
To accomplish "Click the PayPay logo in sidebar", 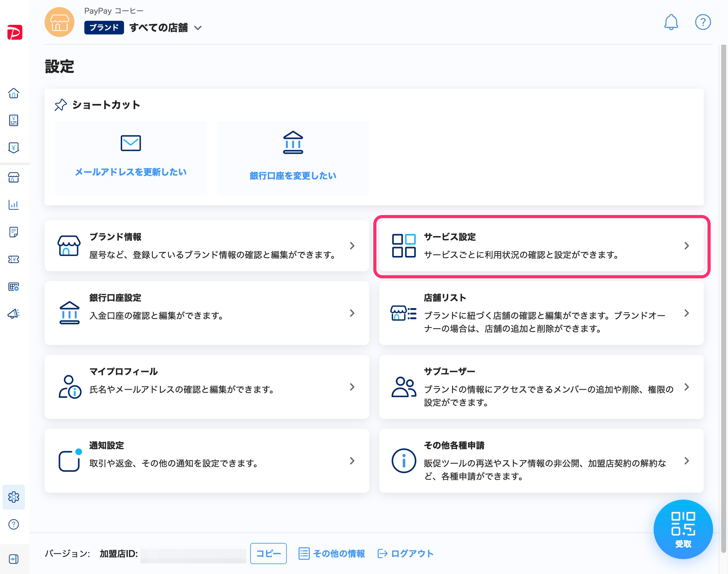I will (15, 32).
